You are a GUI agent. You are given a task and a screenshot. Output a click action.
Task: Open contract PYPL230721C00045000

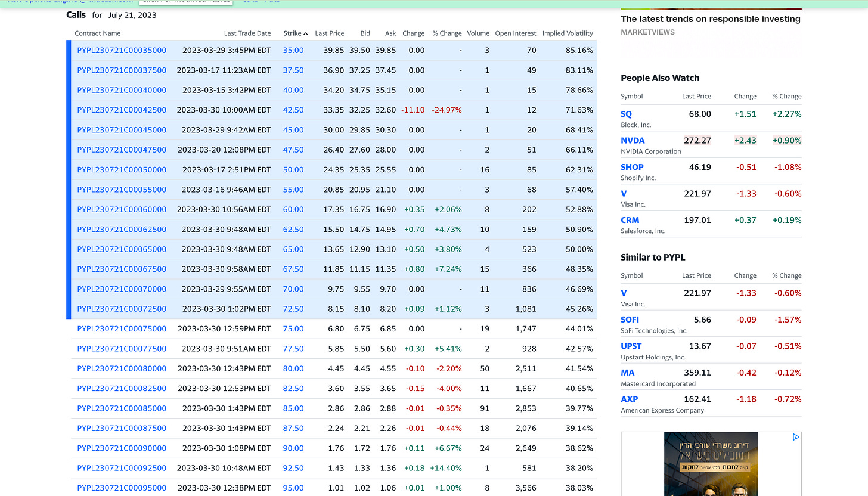122,130
